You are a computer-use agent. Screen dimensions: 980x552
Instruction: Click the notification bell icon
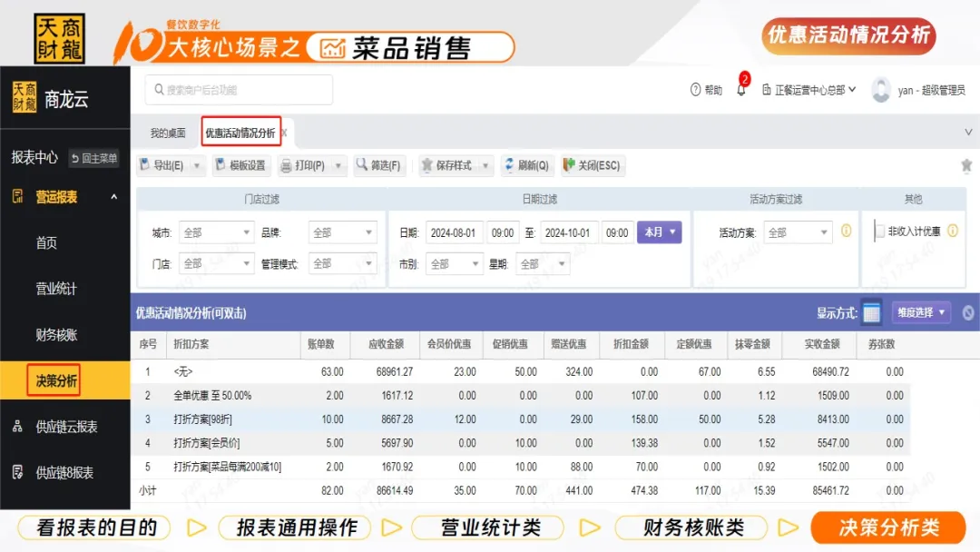coord(741,90)
